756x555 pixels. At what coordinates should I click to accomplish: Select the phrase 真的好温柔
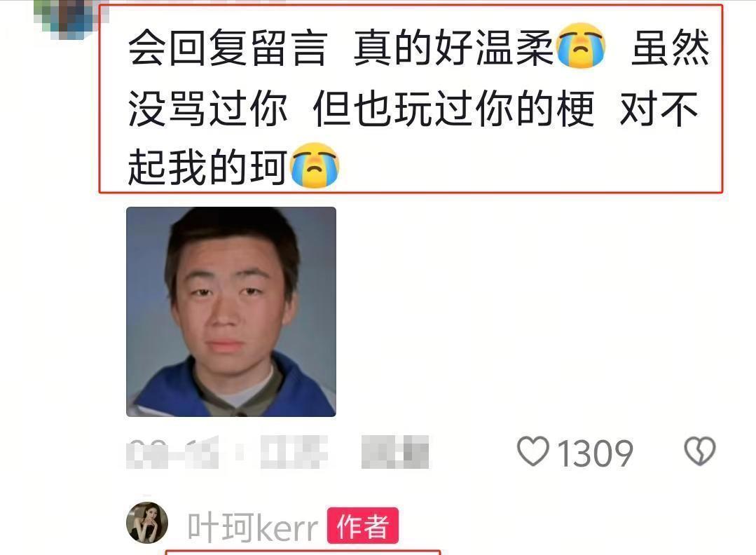(x=454, y=47)
